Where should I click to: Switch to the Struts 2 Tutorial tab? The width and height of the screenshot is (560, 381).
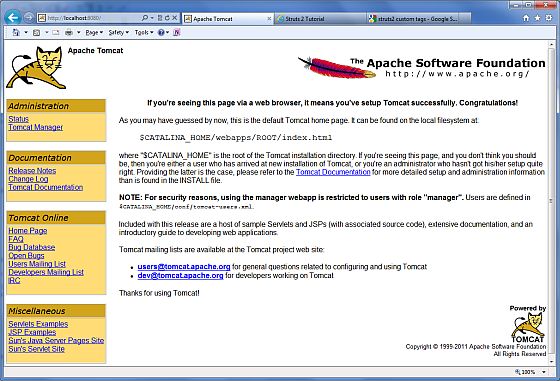pos(320,19)
